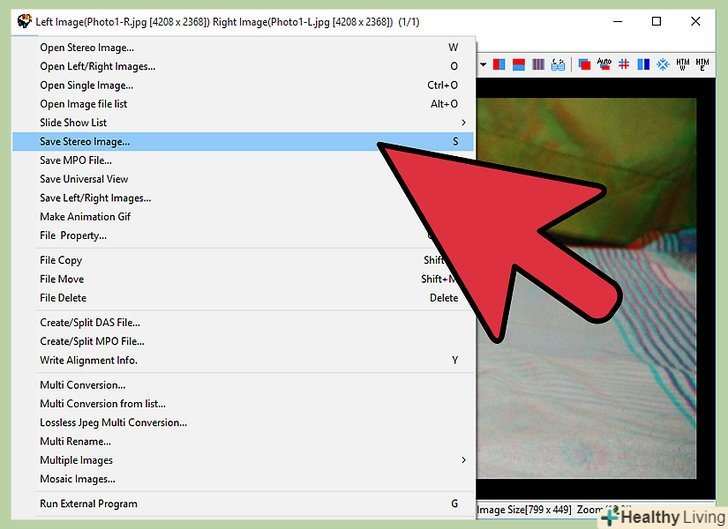Open the Easy Adjustment overlapping squares icon
Screen dimensions: 728x529
(x=584, y=64)
